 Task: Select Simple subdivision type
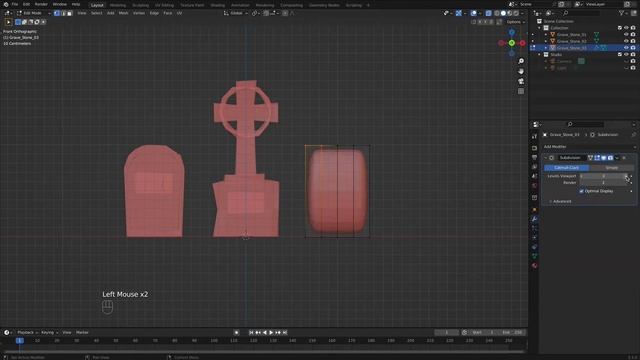[611, 168]
